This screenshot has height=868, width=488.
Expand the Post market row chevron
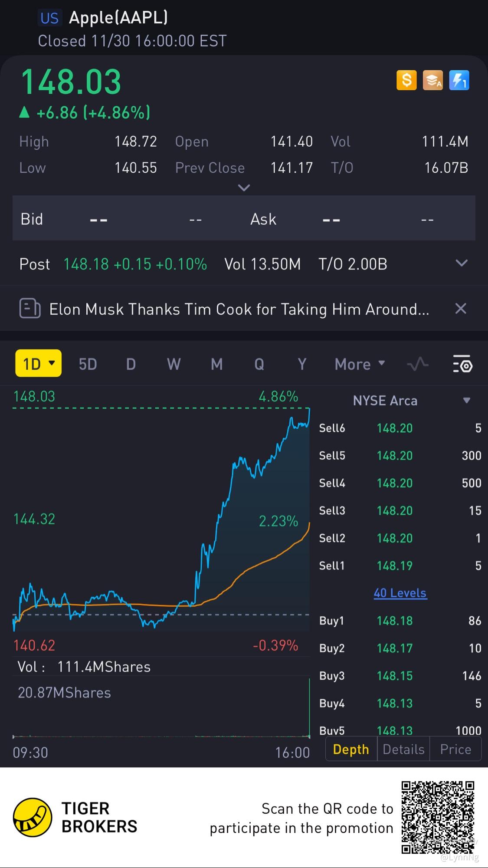pos(462,263)
